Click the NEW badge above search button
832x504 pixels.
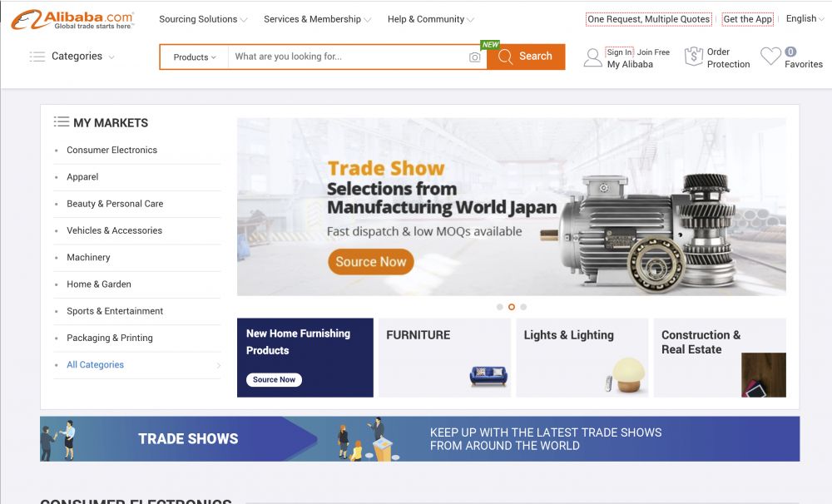click(490, 45)
